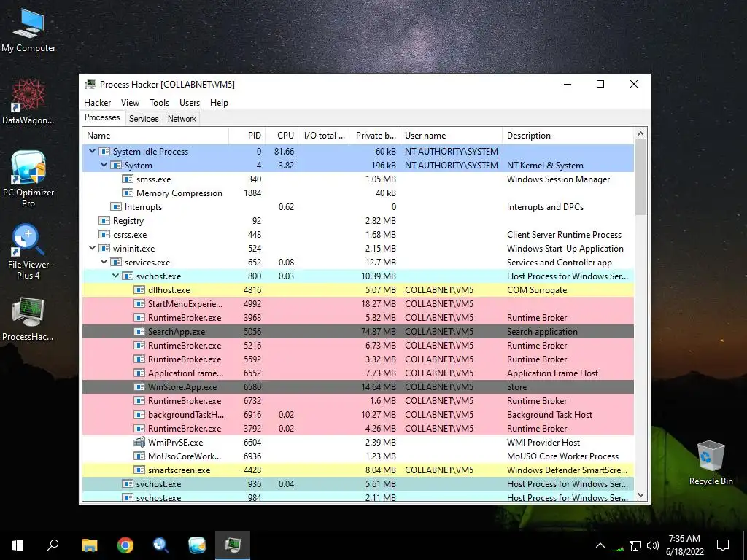The width and height of the screenshot is (747, 560).
Task: Select the ApplicationFrame... process row
Action: coord(357,373)
